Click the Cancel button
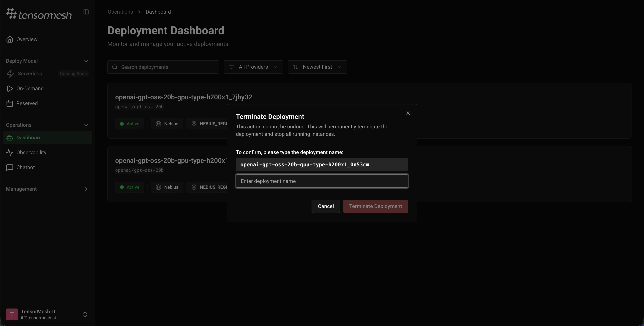 [326, 206]
